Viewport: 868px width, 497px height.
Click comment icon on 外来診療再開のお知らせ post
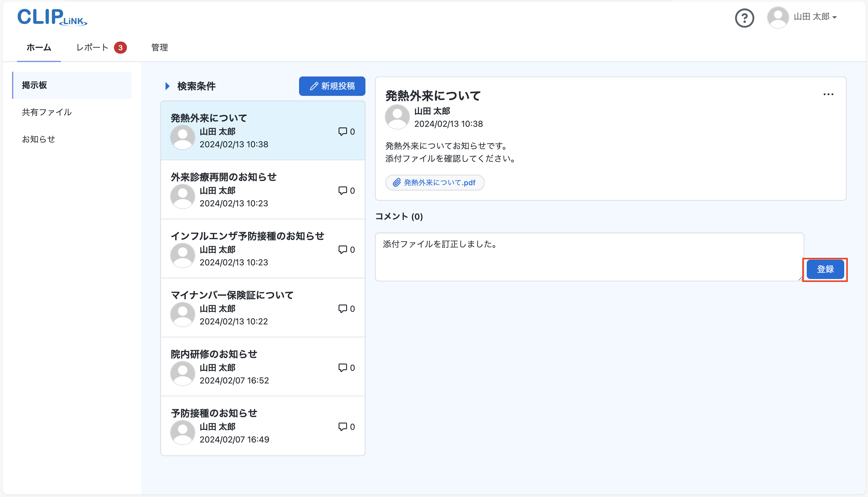[x=342, y=190]
